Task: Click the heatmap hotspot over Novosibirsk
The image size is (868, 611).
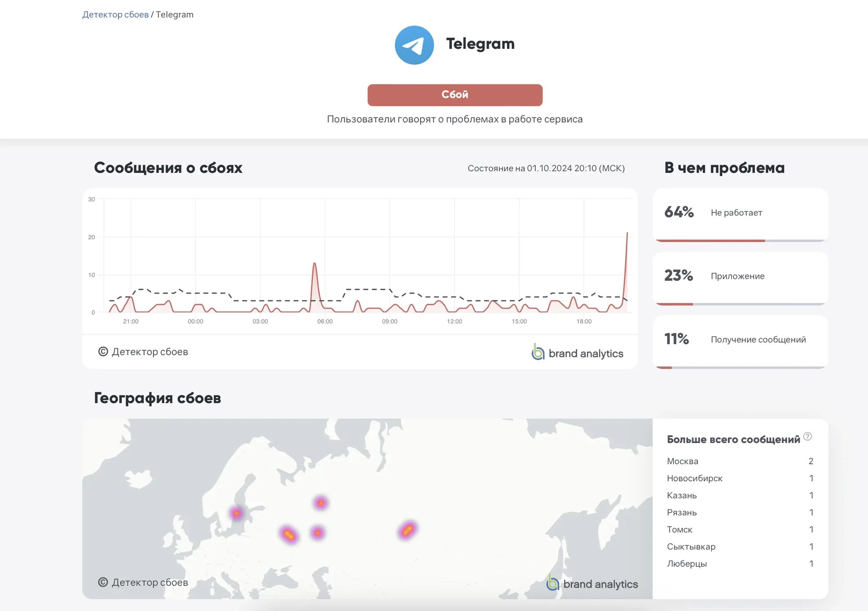Action: coord(407,530)
